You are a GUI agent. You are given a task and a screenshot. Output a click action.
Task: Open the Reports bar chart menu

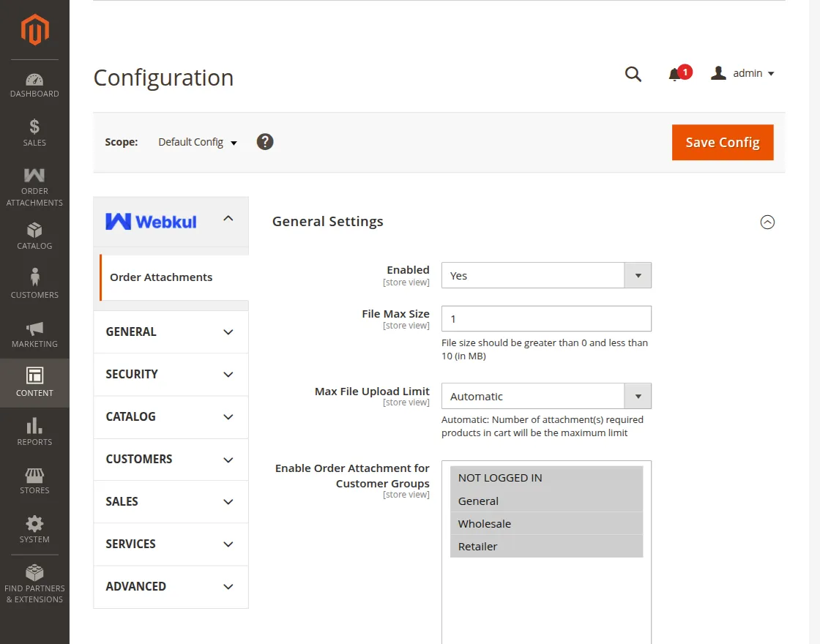34,432
